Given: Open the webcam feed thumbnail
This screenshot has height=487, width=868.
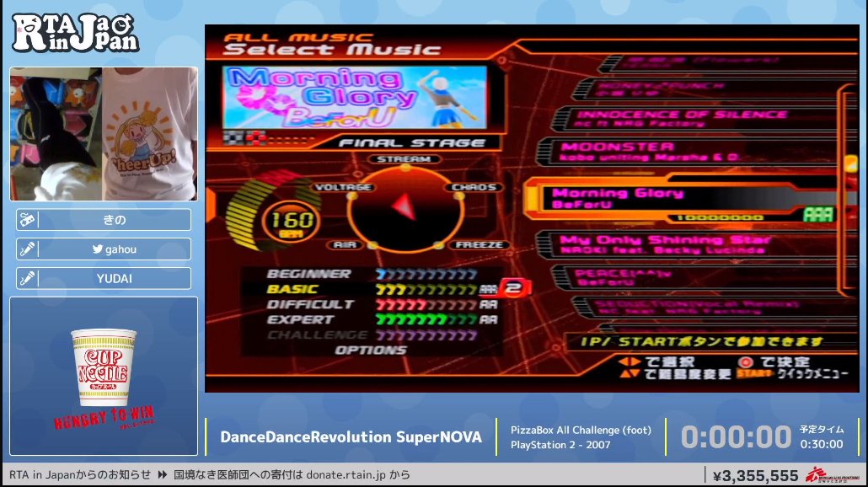Looking at the screenshot, I should (x=104, y=134).
